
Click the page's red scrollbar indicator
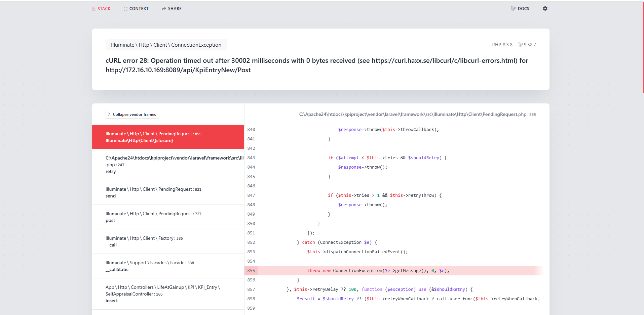(x=643, y=47)
